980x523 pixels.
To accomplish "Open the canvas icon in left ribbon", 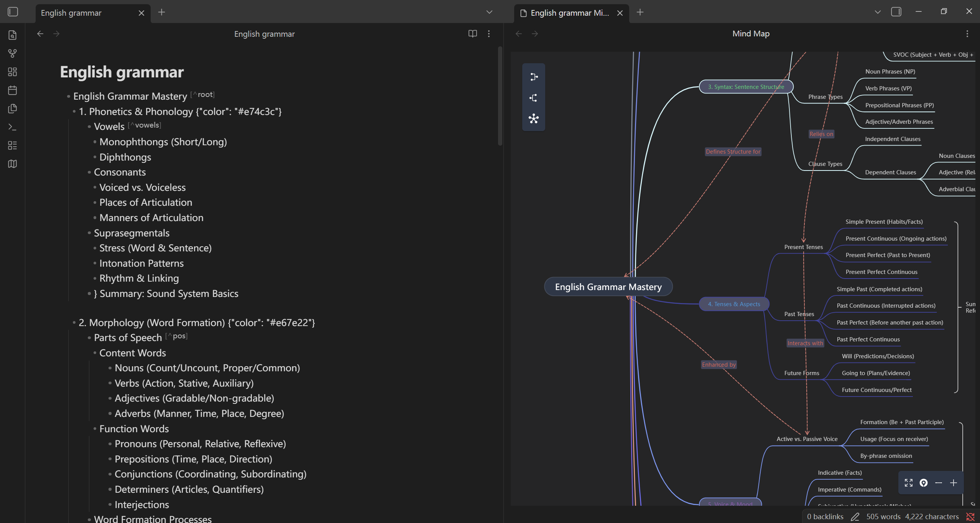I will click(x=12, y=72).
